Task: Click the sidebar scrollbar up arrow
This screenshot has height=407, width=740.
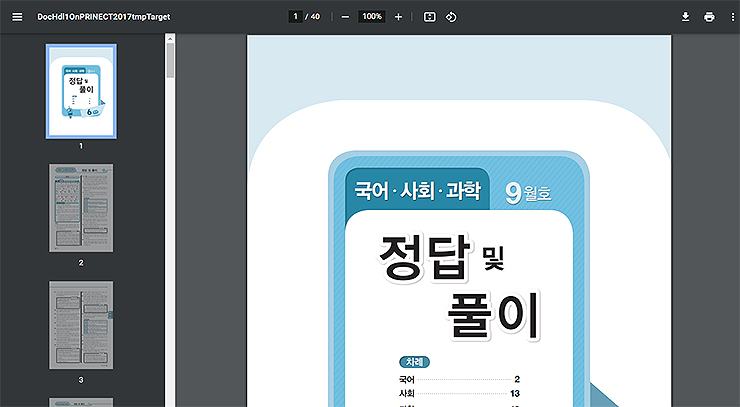Action: tap(170, 38)
